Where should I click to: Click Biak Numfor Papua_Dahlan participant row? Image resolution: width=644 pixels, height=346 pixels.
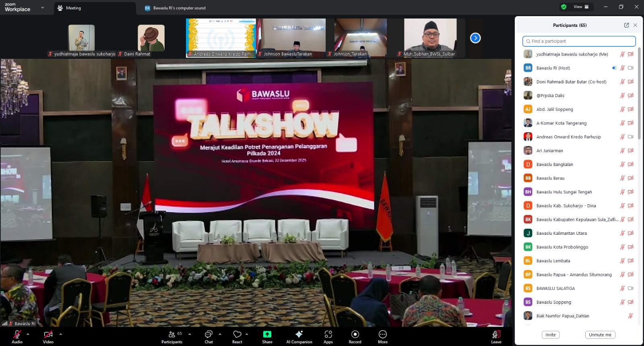pyautogui.click(x=579, y=316)
